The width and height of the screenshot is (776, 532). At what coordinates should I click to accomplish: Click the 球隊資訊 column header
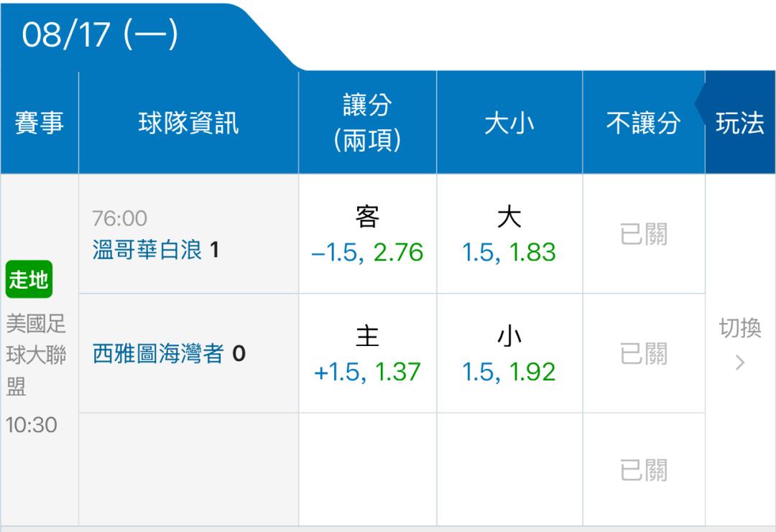(188, 123)
